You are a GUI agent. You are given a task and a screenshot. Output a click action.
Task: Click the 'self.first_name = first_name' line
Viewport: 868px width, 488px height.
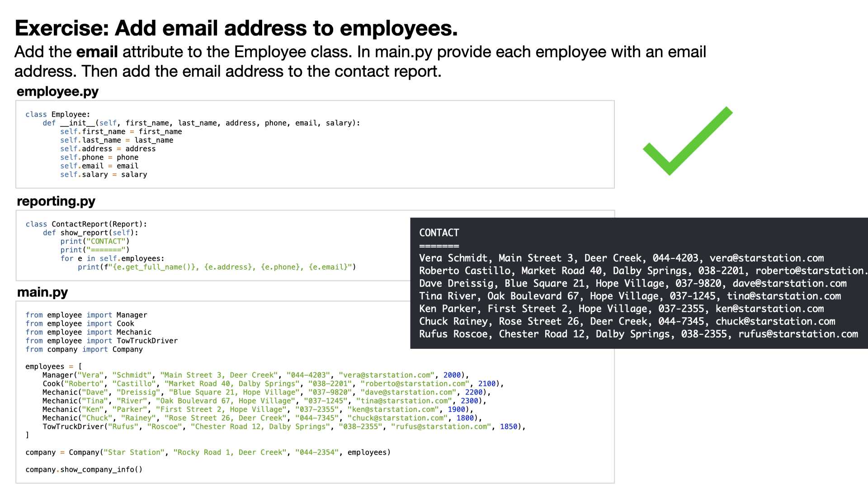coord(121,132)
